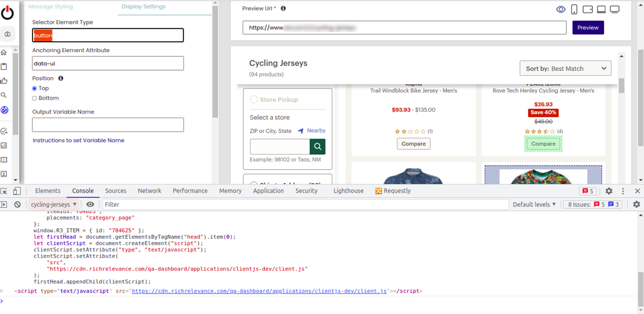The image size is (644, 314).
Task: Switch preview to tablet device icon
Action: pyautogui.click(x=588, y=9)
